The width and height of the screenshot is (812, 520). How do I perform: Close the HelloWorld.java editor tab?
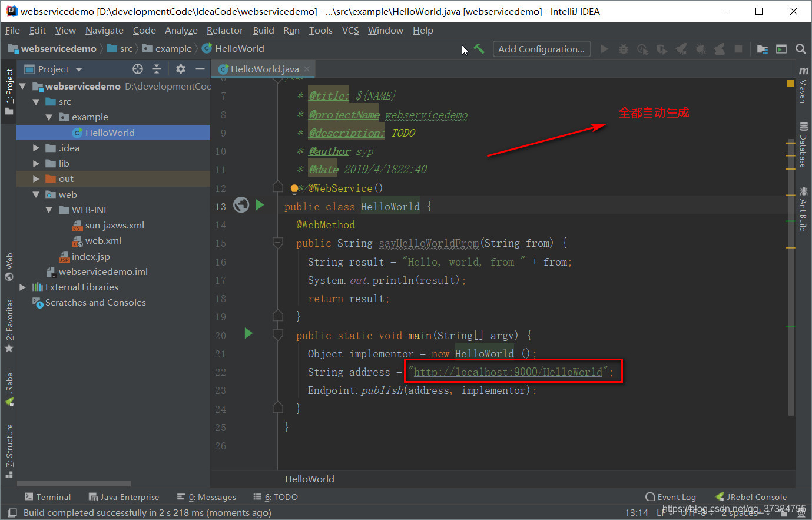(307, 69)
